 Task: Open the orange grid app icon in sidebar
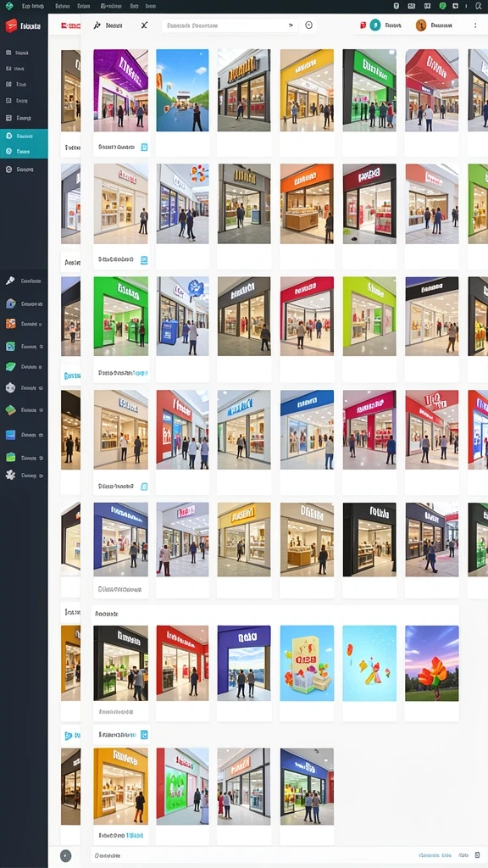click(x=10, y=324)
